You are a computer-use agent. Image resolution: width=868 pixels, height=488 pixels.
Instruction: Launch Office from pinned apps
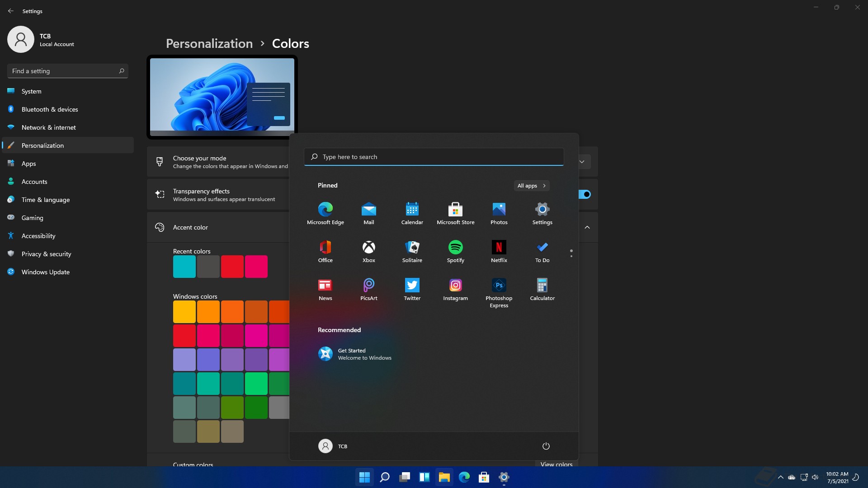pyautogui.click(x=325, y=251)
